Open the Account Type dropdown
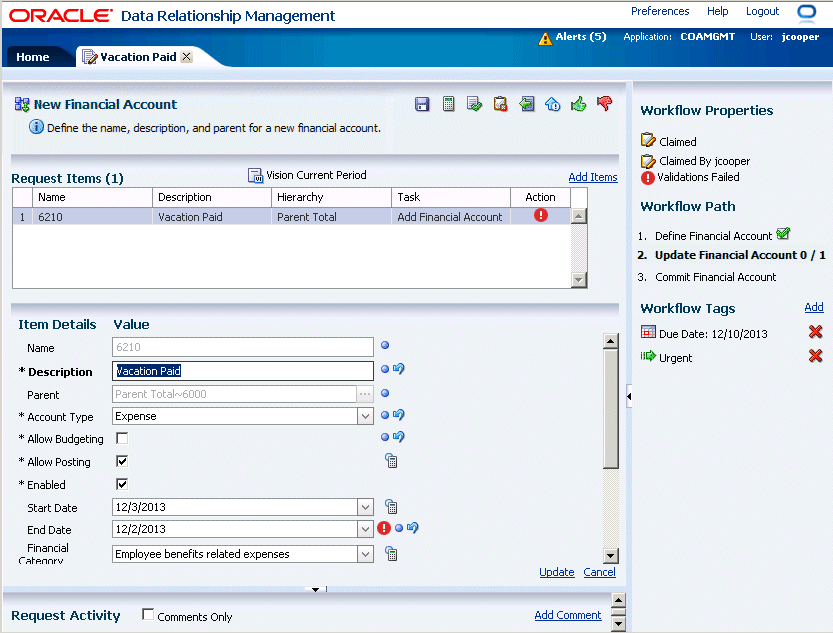Screen dimensions: 833x633 pos(366,416)
